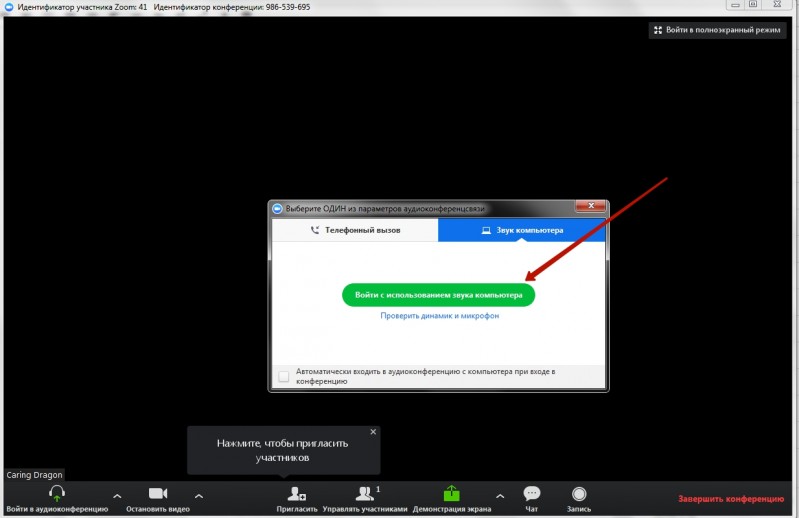Screen dimensions: 799x518
Task: Click tooltip text Нажмите, чтобы пригласить участников
Action: point(282,450)
